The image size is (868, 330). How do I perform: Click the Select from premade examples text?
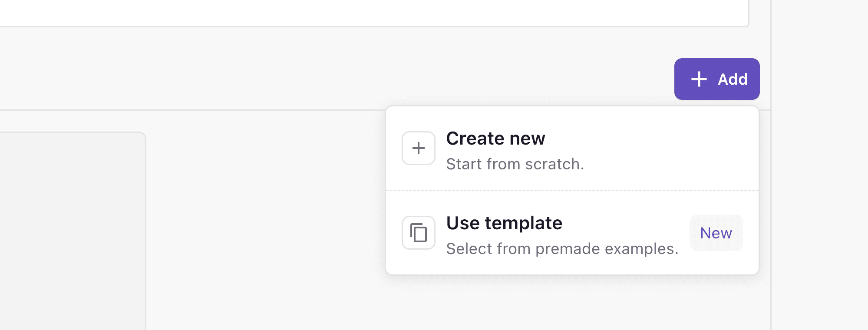click(562, 248)
